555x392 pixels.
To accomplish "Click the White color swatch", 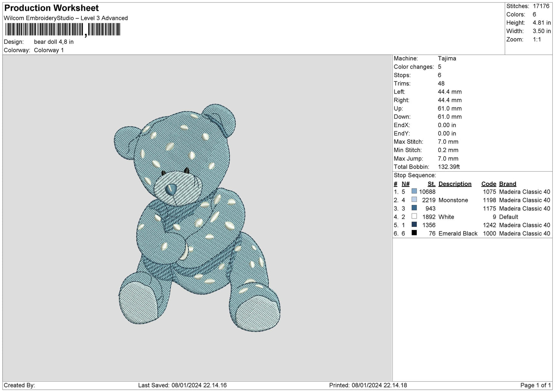I will pos(414,216).
